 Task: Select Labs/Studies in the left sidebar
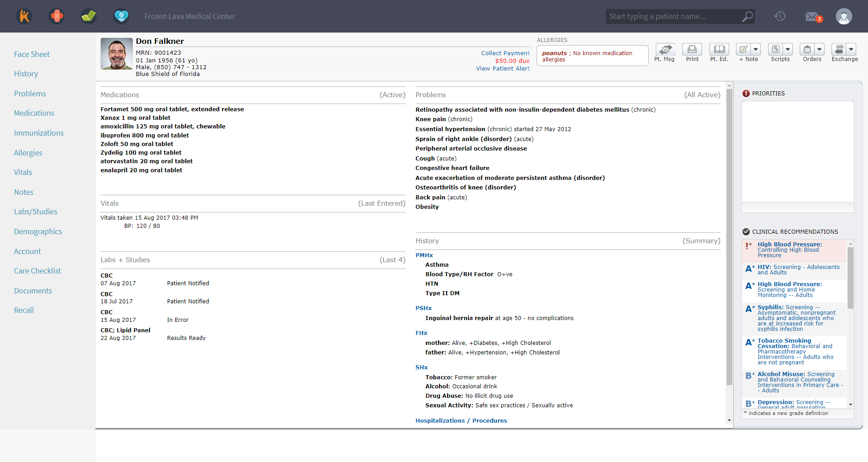point(35,212)
